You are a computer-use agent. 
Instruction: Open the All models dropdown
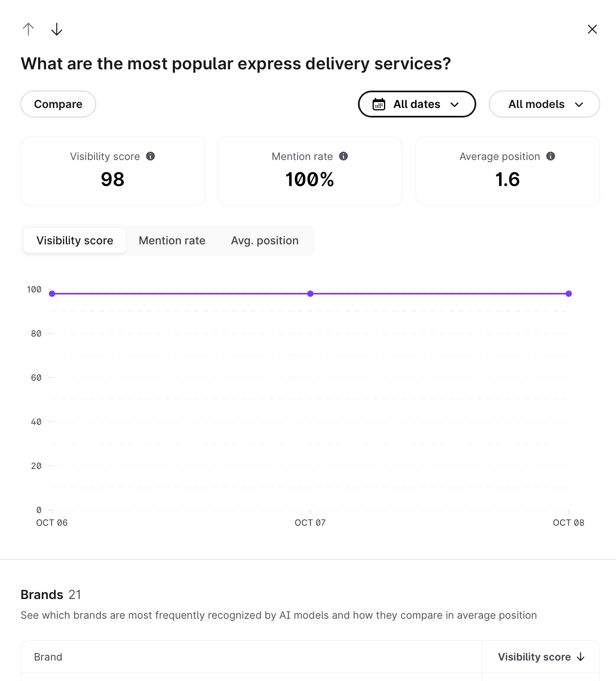tap(544, 104)
